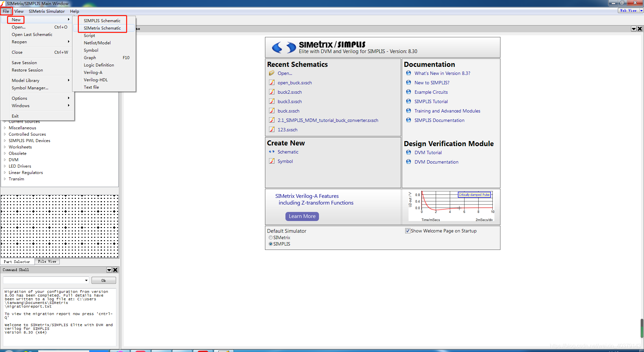Open the welcome pane dropdown arrow icon

pos(634,29)
